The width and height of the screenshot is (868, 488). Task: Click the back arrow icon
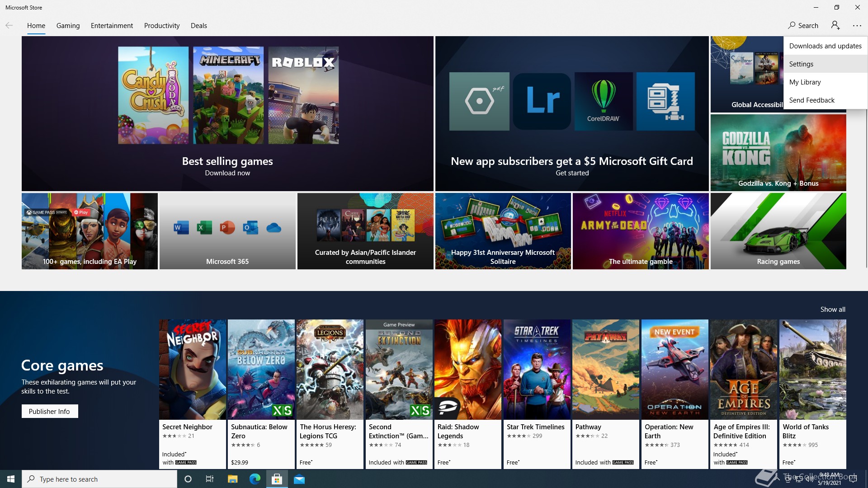(9, 25)
